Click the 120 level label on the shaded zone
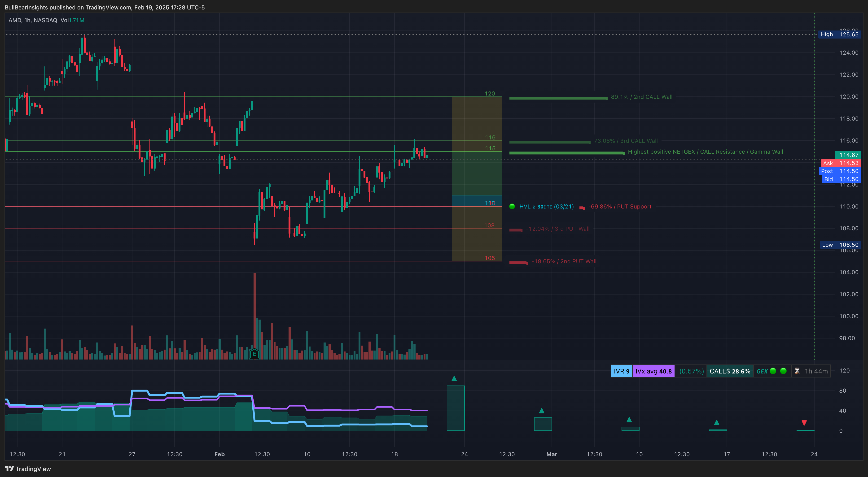The image size is (868, 477). (490, 93)
